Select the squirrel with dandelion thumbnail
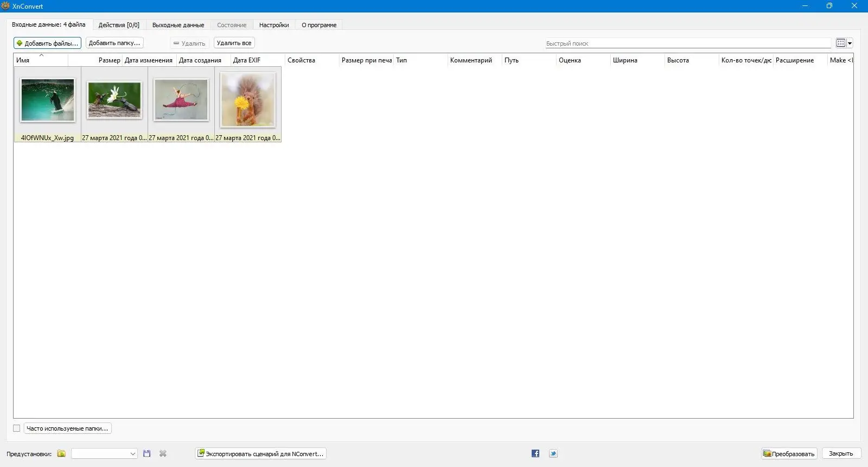This screenshot has width=868, height=467. coord(248,104)
